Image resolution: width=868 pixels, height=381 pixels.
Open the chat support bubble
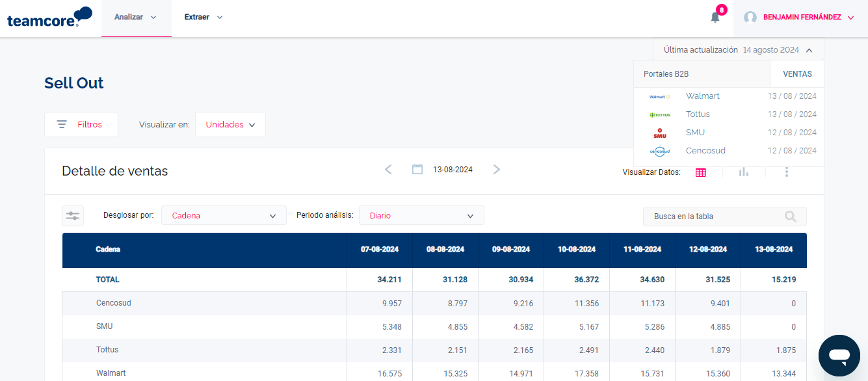click(x=839, y=355)
